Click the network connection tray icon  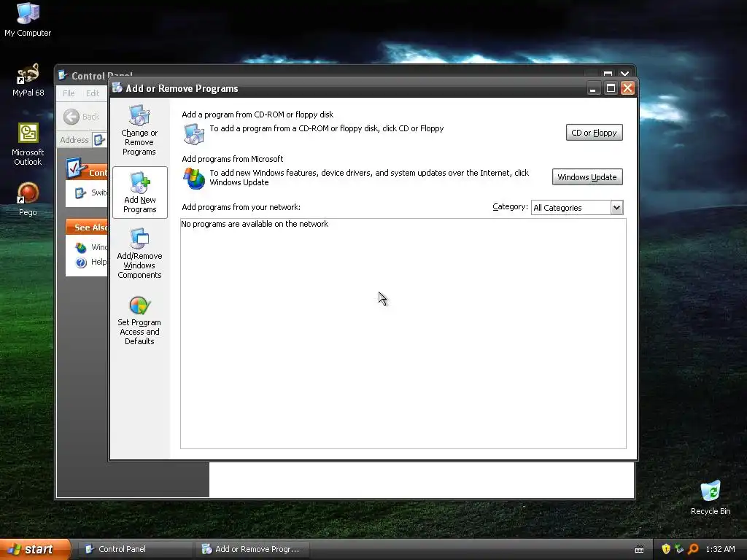(679, 549)
